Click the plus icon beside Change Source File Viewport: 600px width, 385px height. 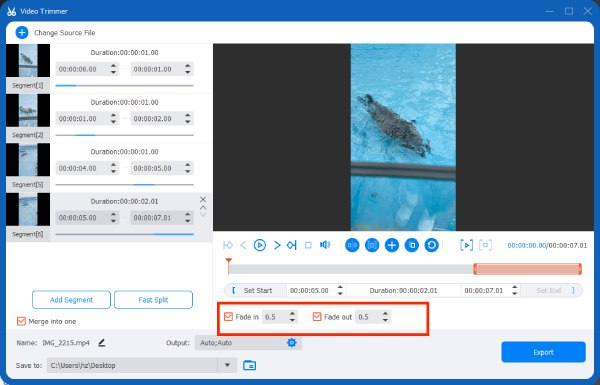pos(22,33)
